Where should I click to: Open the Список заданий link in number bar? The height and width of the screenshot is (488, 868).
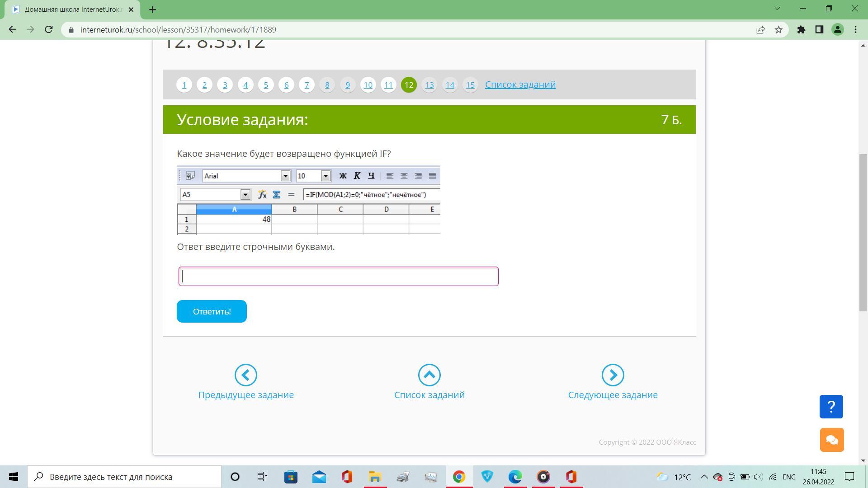(x=520, y=84)
